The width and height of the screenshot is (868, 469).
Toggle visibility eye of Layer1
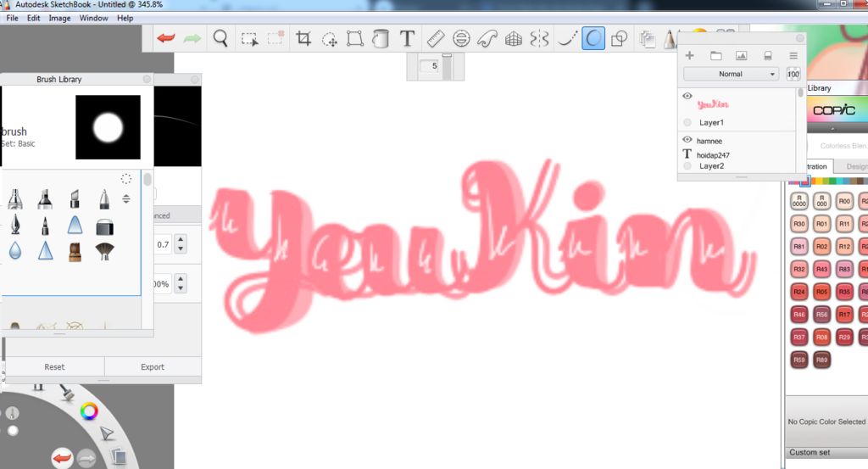pyautogui.click(x=687, y=97)
